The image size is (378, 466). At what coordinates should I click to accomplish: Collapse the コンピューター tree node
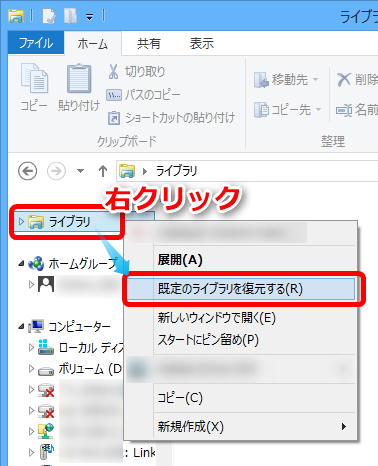click(x=21, y=327)
